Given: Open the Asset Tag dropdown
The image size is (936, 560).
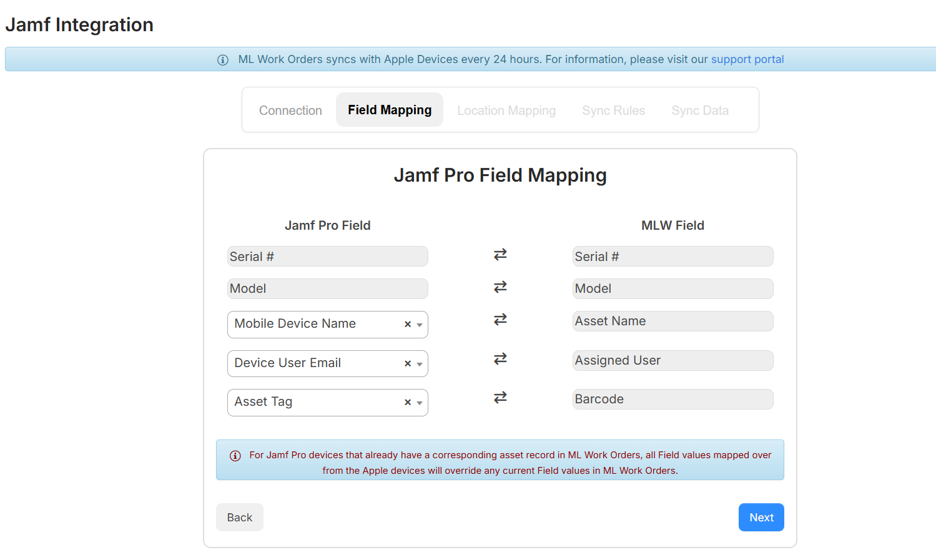Looking at the screenshot, I should pos(420,403).
